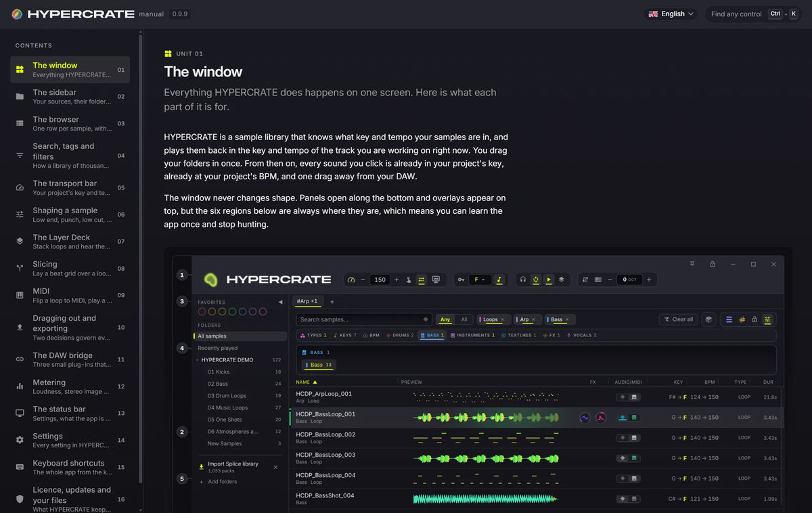Screen dimensions: 812x513
Task: Open The window unit 01 in contents
Action: pyautogui.click(x=70, y=70)
